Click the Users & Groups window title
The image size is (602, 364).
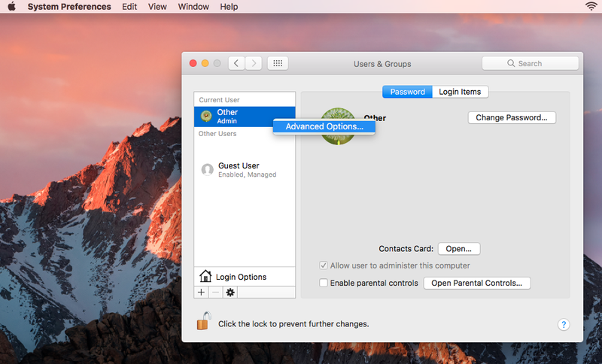click(382, 64)
